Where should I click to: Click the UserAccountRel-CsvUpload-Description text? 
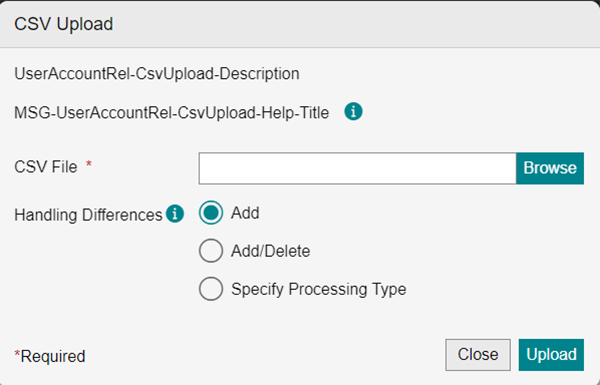pos(157,74)
